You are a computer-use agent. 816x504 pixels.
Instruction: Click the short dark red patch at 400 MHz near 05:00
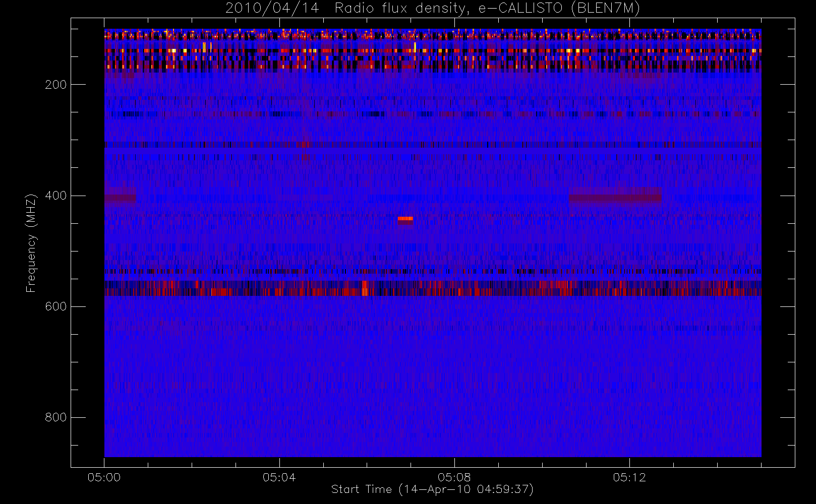[x=120, y=197]
